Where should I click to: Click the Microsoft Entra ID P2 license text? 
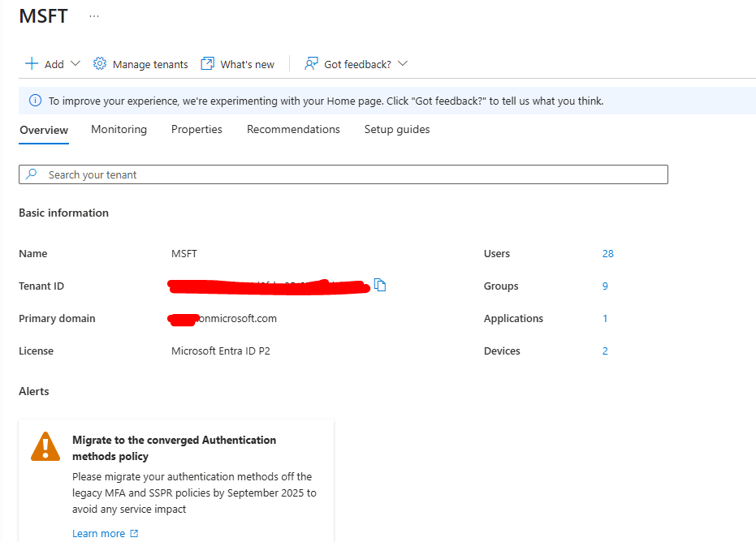coord(220,351)
